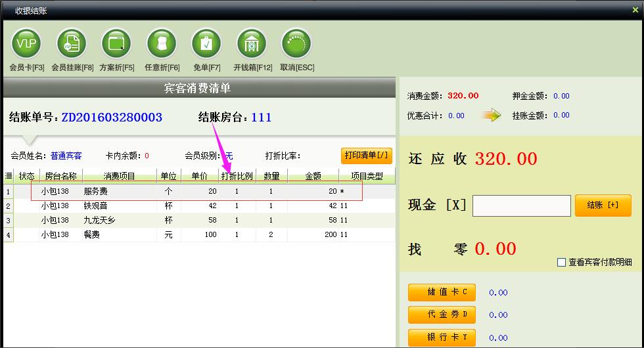Click row number 2 header
The height and width of the screenshot is (348, 644).
pos(8,206)
